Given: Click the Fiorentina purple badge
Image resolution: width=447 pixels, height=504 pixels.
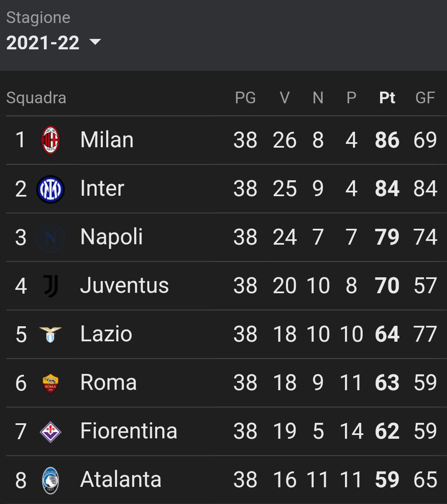Looking at the screenshot, I should click(x=51, y=432).
